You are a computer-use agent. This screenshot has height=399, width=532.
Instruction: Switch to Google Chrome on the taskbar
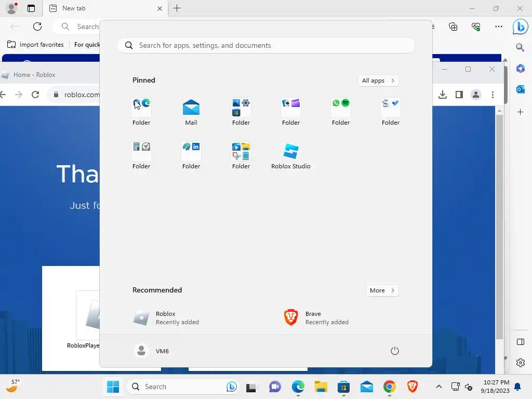pos(390,387)
